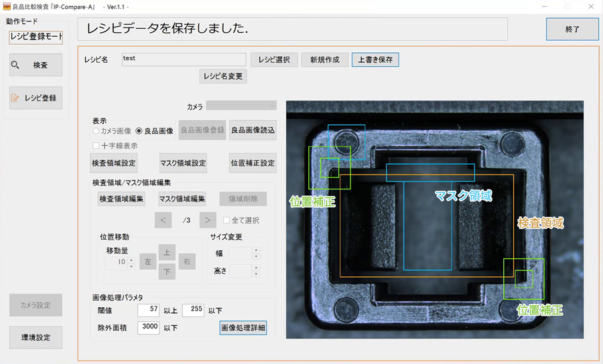Go to next region with > arrow
Viewport: 603px width, 364px height.
(x=208, y=220)
